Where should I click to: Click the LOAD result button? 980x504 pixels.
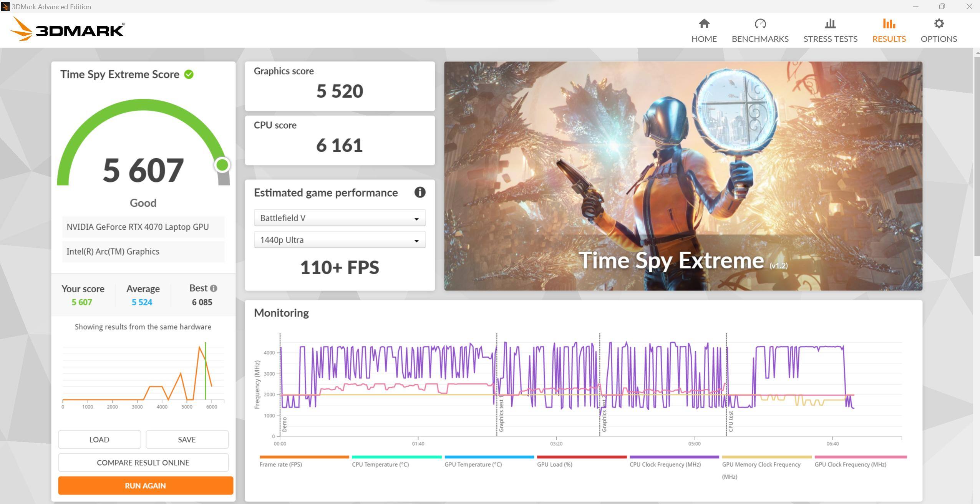click(x=99, y=439)
